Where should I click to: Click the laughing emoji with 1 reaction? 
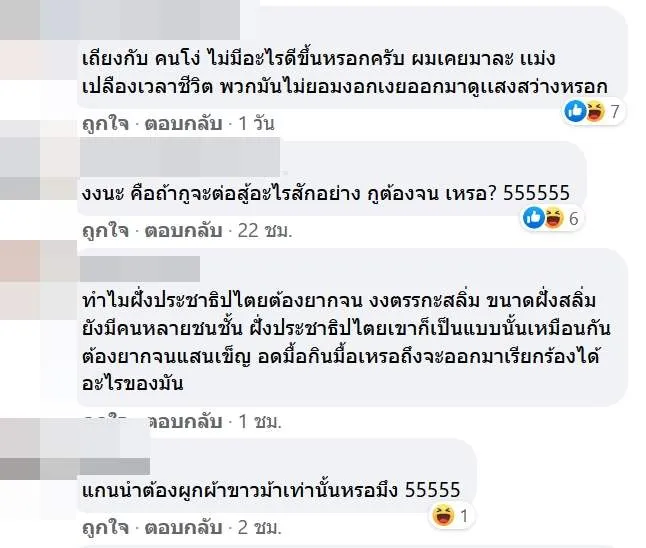tap(443, 515)
